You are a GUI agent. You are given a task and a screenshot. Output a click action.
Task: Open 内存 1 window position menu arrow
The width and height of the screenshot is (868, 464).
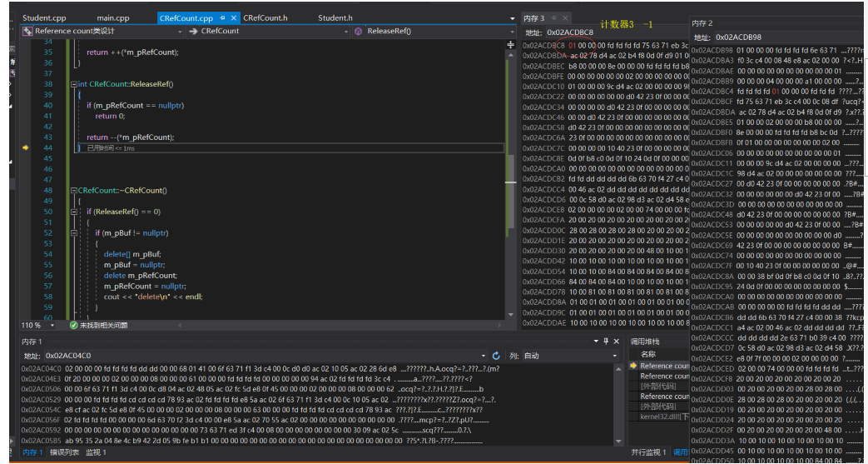pos(596,342)
